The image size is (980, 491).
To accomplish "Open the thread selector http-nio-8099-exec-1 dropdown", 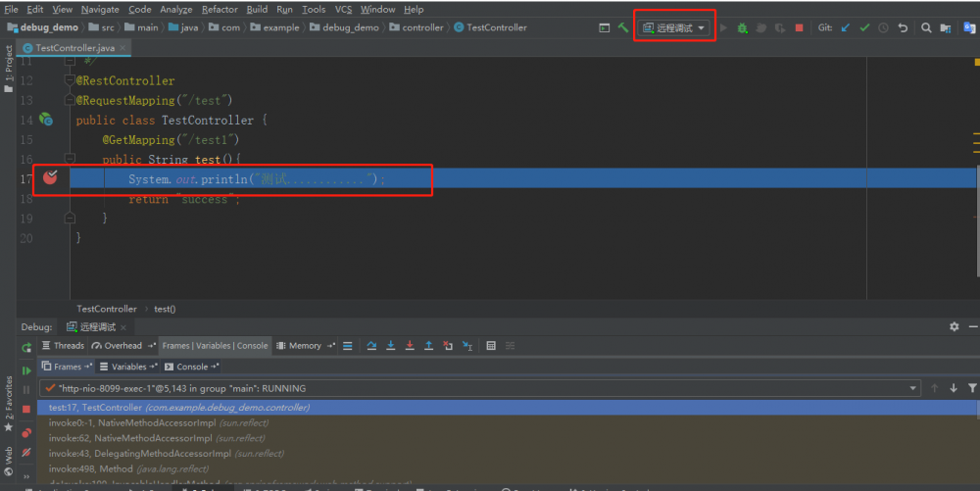I will click(479, 388).
